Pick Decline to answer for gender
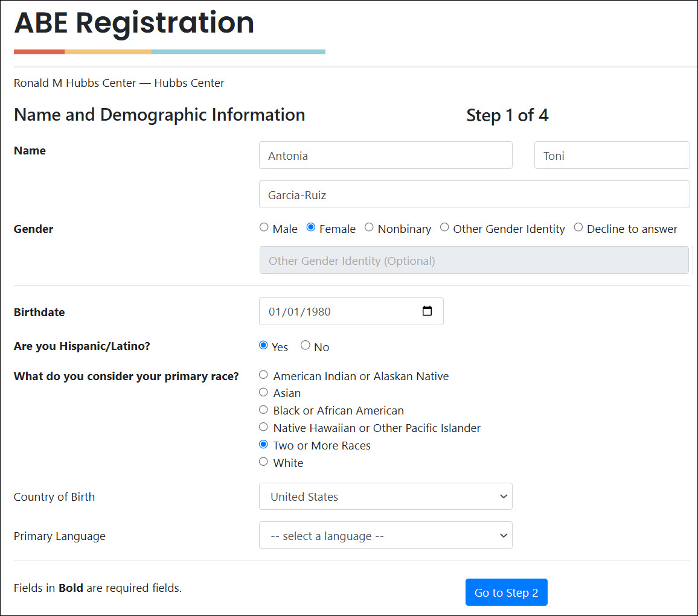The height and width of the screenshot is (616, 698). (x=578, y=227)
